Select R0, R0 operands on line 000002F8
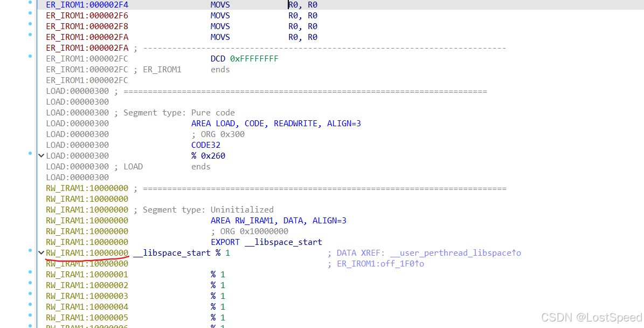The width and height of the screenshot is (644, 328). [303, 26]
